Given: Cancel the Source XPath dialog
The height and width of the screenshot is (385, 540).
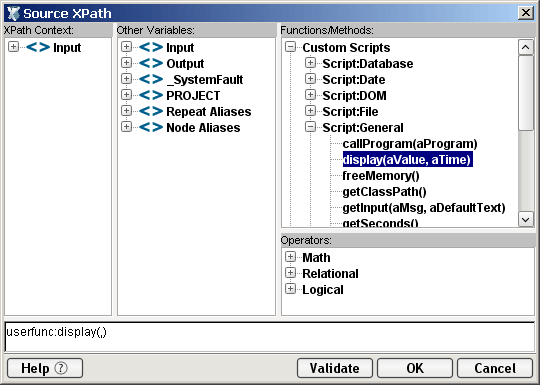Looking at the screenshot, I should pyautogui.click(x=495, y=368).
